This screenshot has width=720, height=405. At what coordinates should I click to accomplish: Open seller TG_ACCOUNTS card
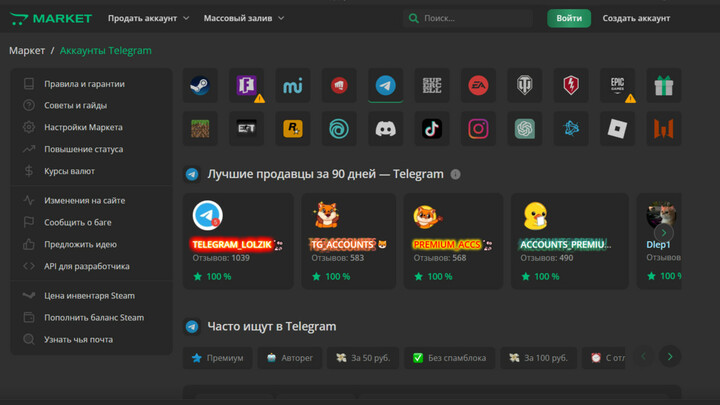(349, 241)
